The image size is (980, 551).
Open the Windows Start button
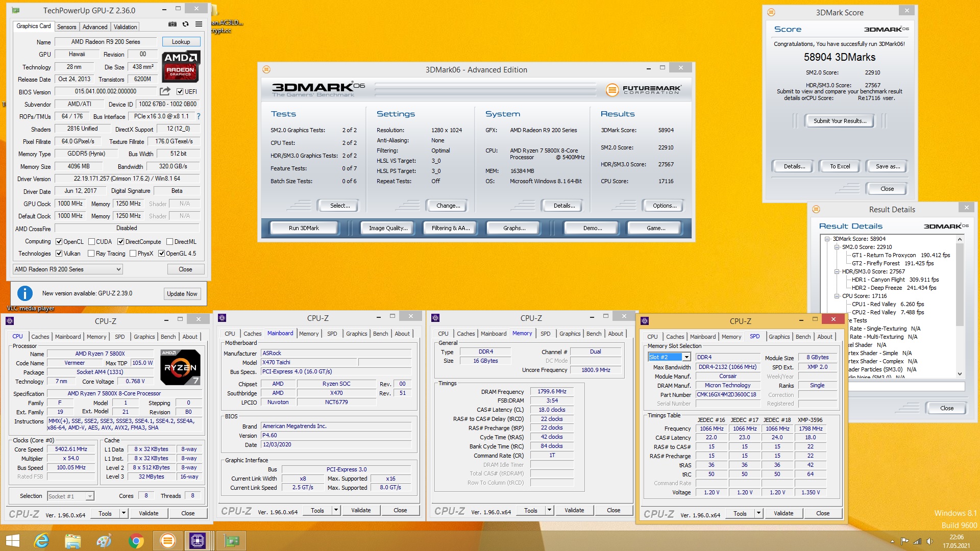point(12,541)
